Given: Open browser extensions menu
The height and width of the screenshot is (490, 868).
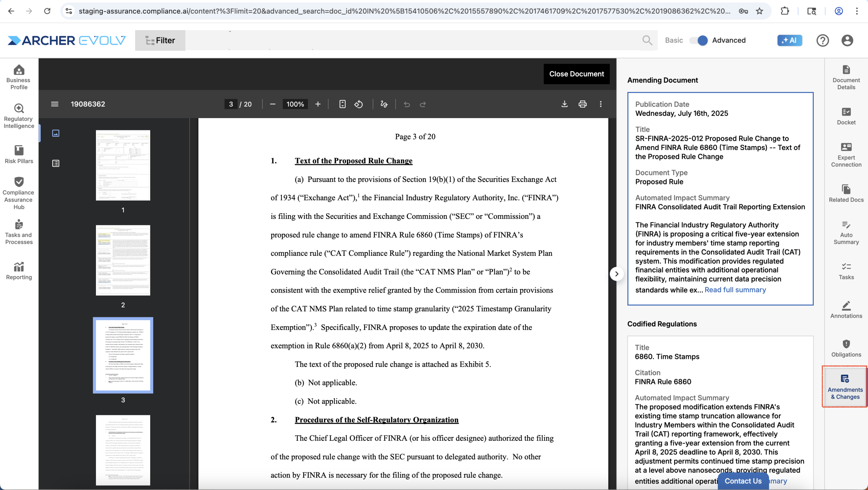Looking at the screenshot, I should tap(785, 11).
